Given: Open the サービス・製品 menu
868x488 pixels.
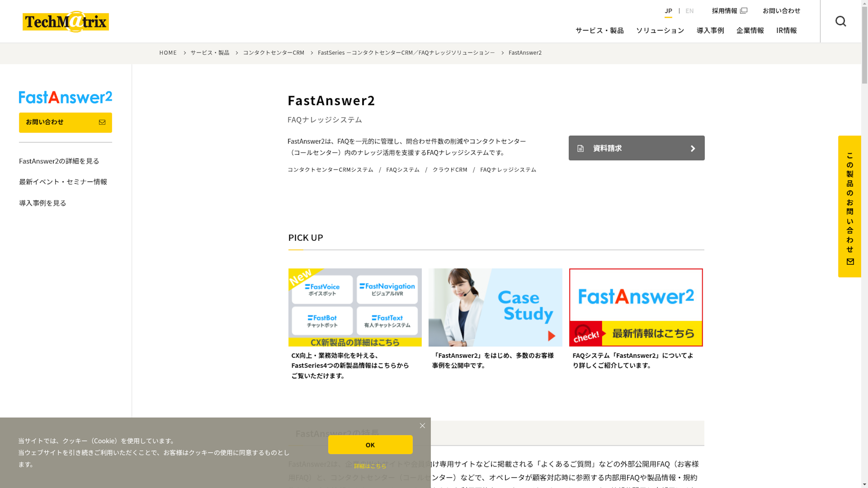Looking at the screenshot, I should (599, 30).
